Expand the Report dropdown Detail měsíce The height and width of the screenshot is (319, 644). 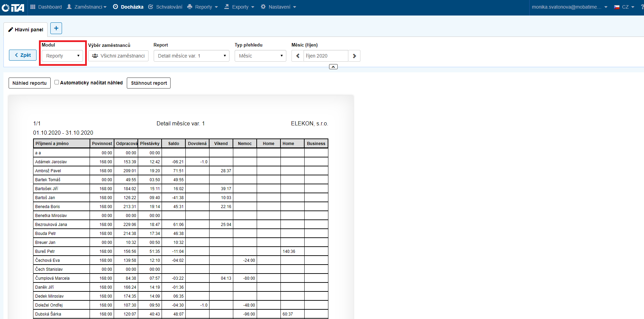[x=191, y=56]
